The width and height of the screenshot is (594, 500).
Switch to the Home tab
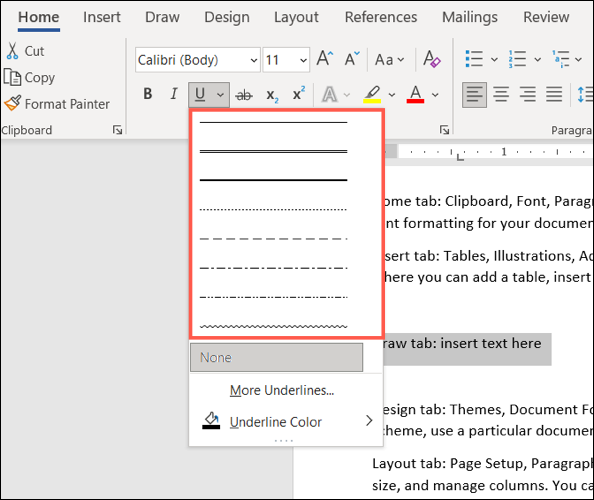click(x=39, y=17)
